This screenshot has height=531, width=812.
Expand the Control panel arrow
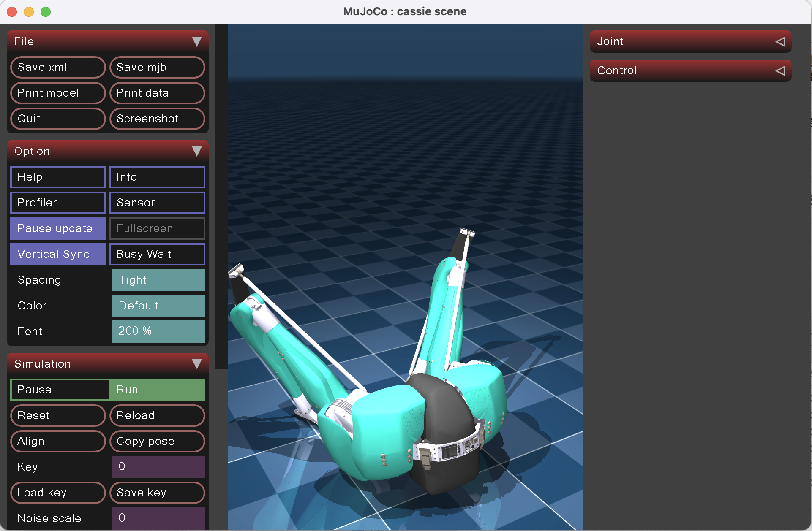pos(780,70)
